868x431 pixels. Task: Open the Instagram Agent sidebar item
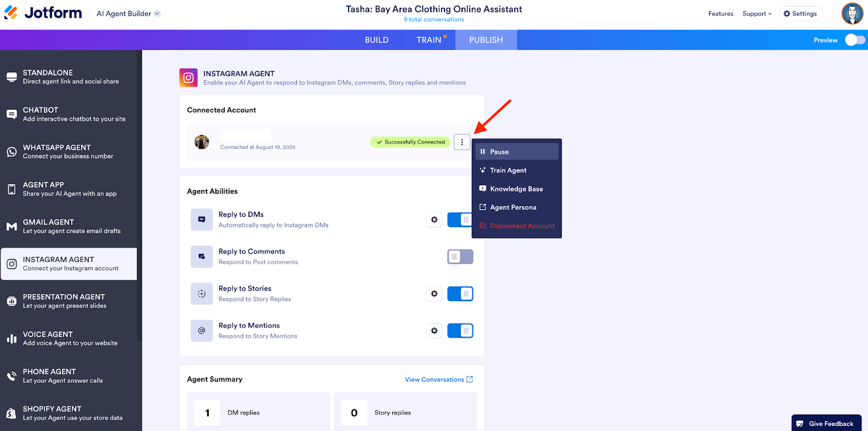tap(69, 264)
